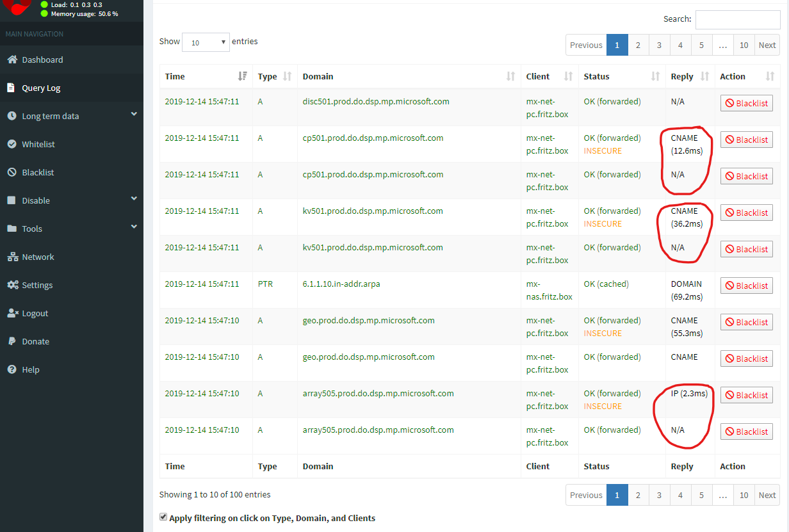Sort table by Action column arrow icon
Screen dimensions: 789x532
(770, 76)
